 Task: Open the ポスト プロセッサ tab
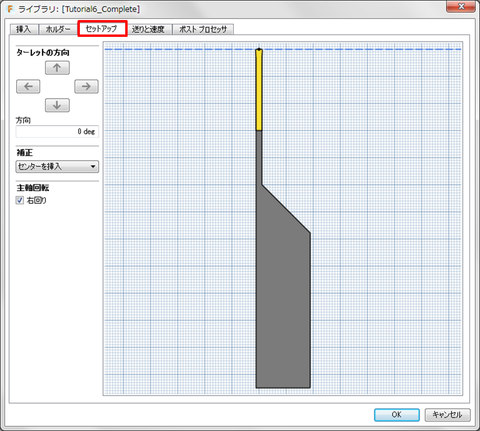click(203, 29)
